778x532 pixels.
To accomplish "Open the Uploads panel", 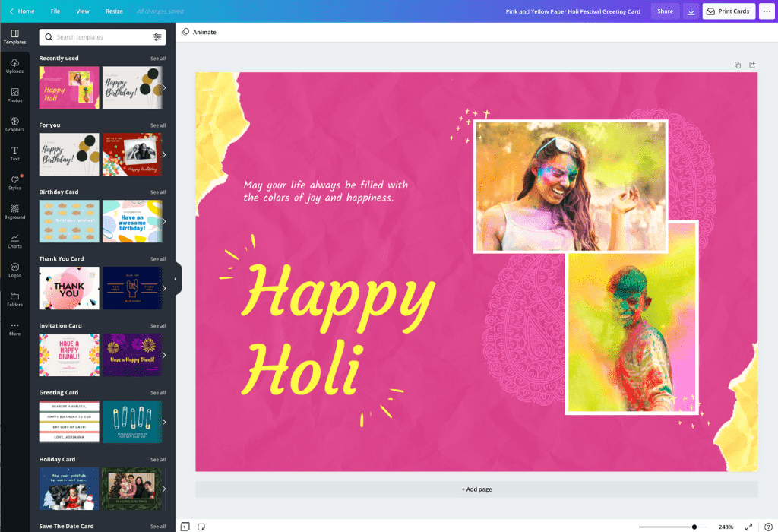I will point(14,68).
